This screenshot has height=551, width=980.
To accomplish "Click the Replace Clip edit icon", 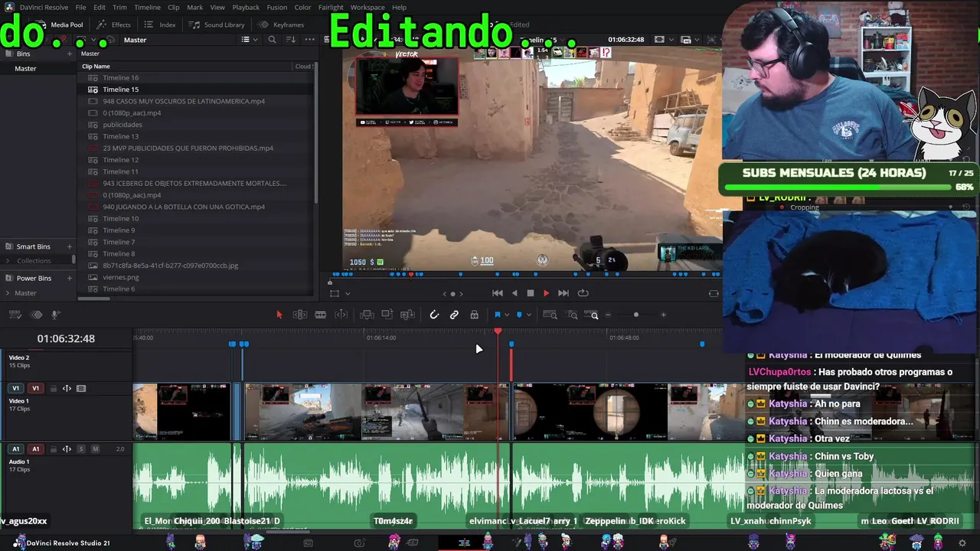I will click(x=408, y=315).
